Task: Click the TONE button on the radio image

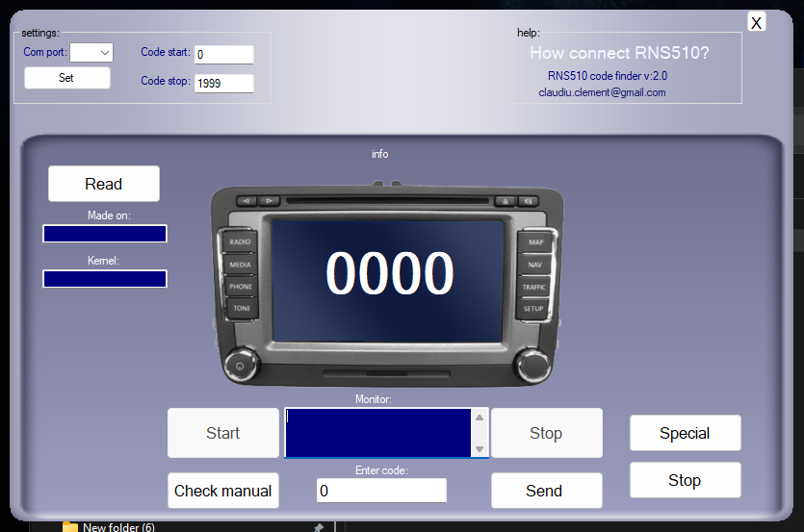Action: click(x=242, y=308)
